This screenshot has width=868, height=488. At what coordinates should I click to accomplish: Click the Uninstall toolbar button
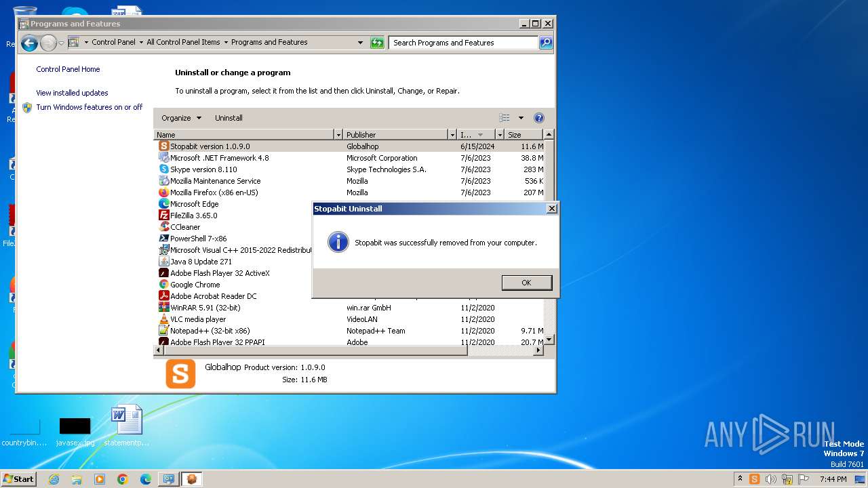click(x=229, y=118)
